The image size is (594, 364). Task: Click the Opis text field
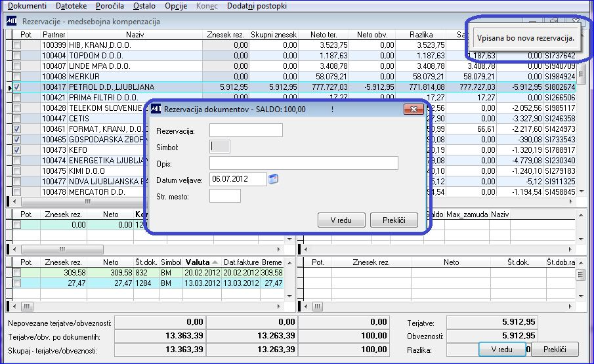(x=304, y=163)
